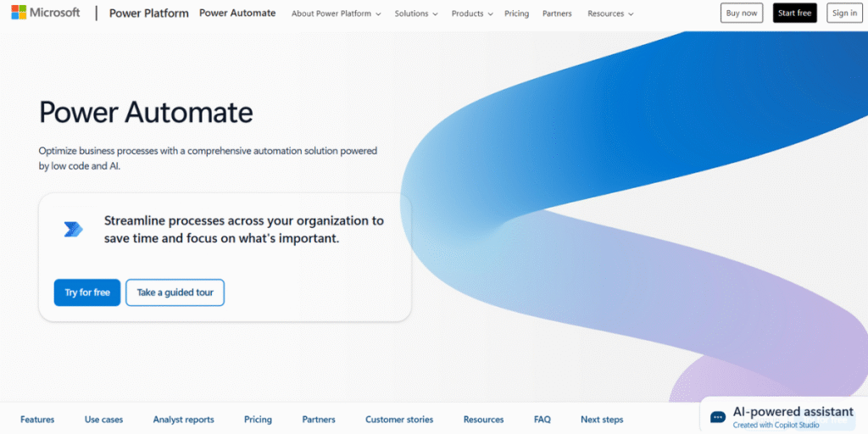This screenshot has height=434, width=868.
Task: Go to the Customer stories tab
Action: (x=399, y=420)
